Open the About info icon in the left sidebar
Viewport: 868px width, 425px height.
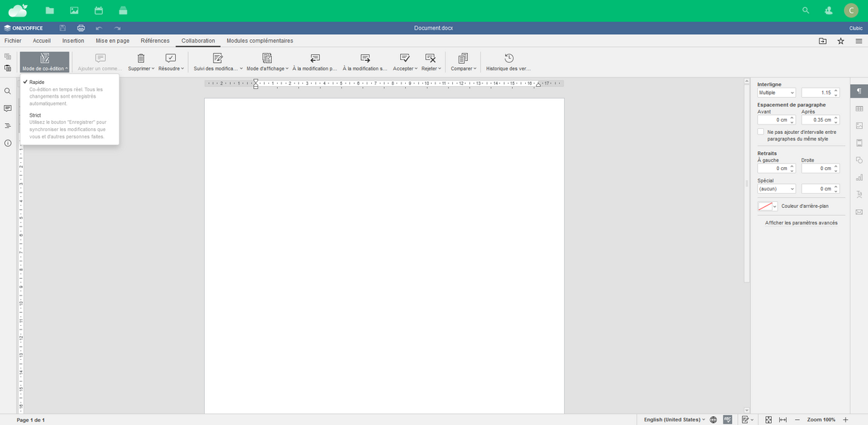(7, 143)
